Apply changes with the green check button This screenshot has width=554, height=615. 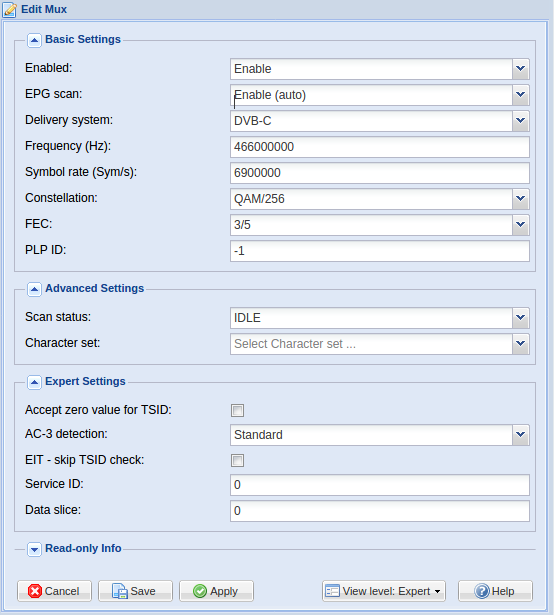pos(216,591)
